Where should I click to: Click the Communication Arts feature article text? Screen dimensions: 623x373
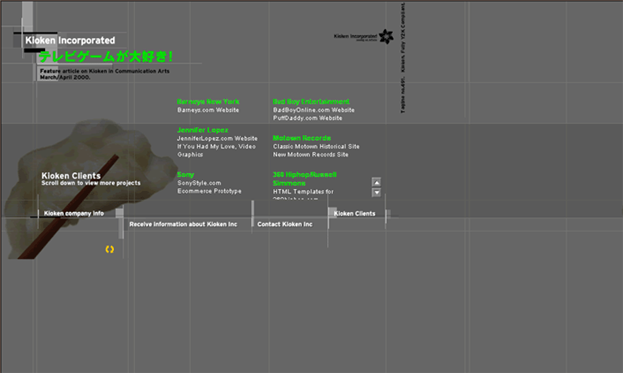tap(104, 74)
